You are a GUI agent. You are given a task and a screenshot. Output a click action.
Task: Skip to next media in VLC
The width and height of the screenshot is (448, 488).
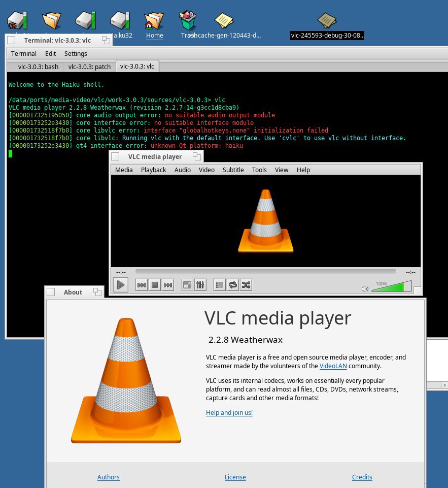[168, 285]
